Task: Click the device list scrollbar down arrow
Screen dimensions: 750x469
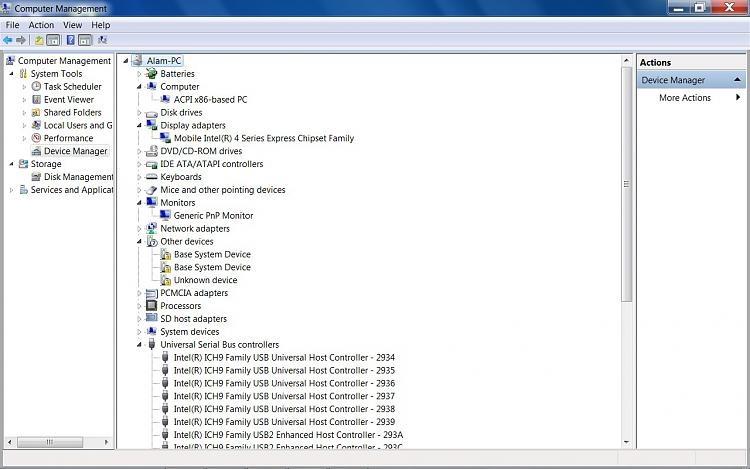Action: coord(627,443)
